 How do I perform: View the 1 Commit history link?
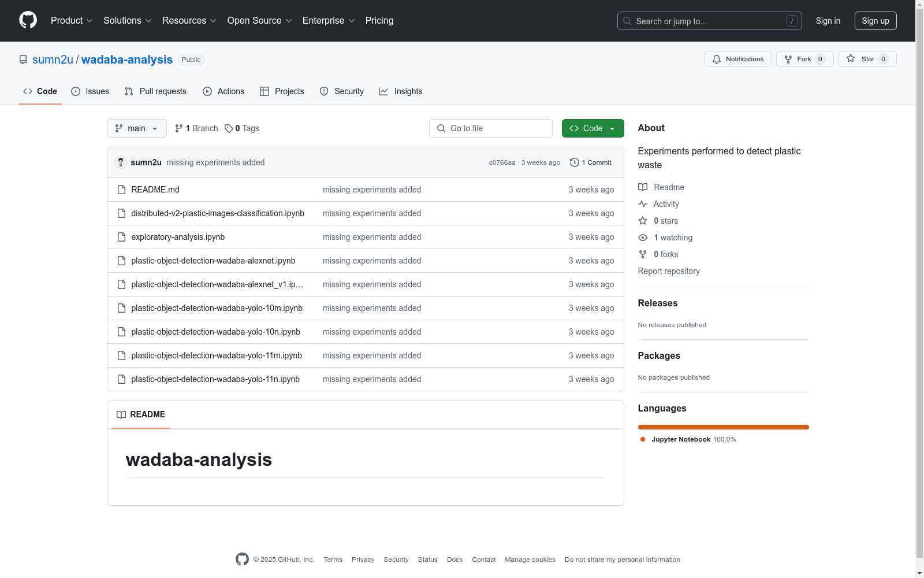(x=591, y=162)
